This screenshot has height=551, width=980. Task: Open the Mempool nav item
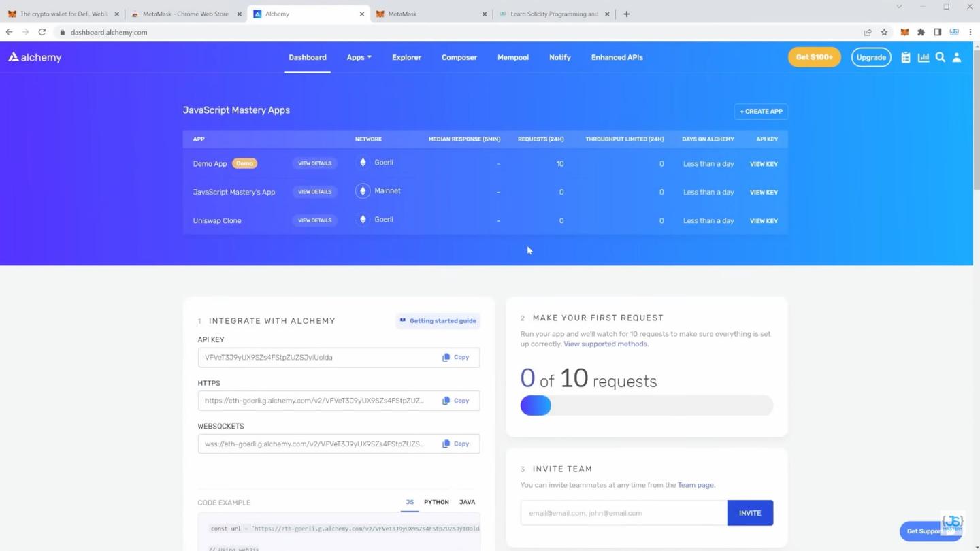tap(513, 57)
